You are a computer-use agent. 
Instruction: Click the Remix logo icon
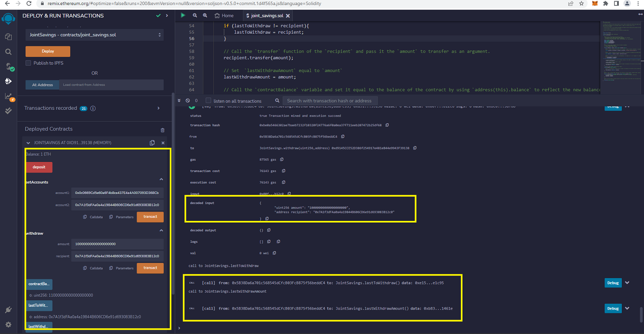[x=8, y=19]
